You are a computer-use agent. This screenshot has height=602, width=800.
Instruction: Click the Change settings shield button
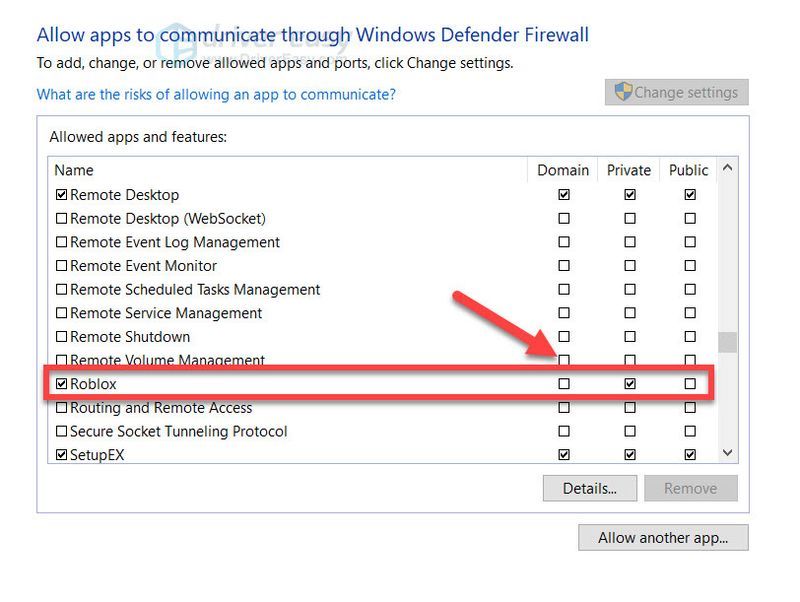[x=677, y=92]
